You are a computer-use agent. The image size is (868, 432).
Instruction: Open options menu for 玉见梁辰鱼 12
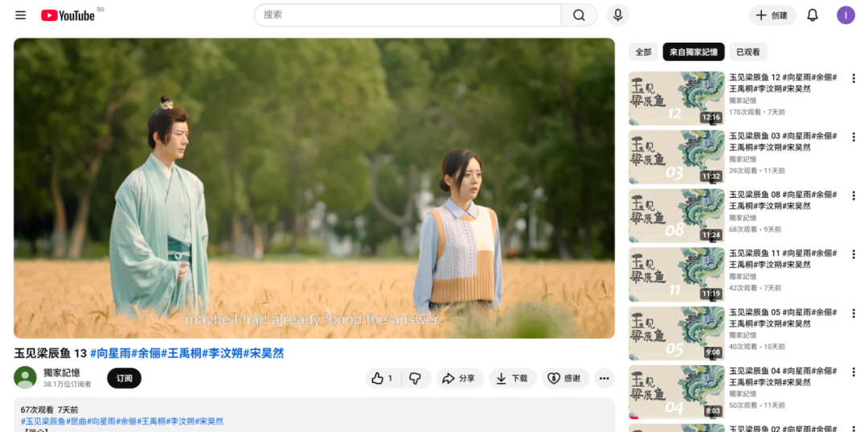tap(854, 79)
